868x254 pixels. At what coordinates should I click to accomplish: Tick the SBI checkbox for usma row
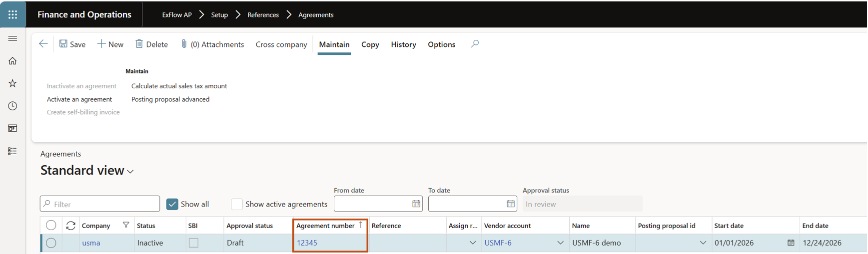click(x=194, y=243)
